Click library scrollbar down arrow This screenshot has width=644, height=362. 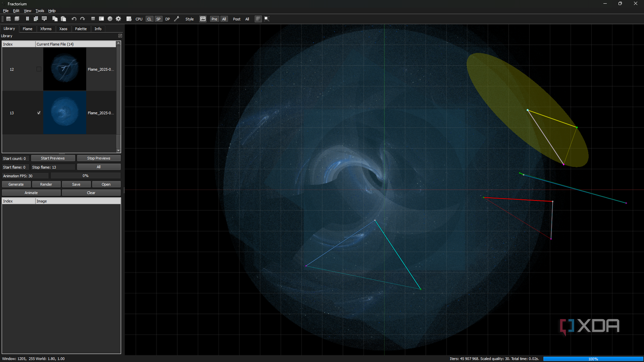[x=118, y=151]
